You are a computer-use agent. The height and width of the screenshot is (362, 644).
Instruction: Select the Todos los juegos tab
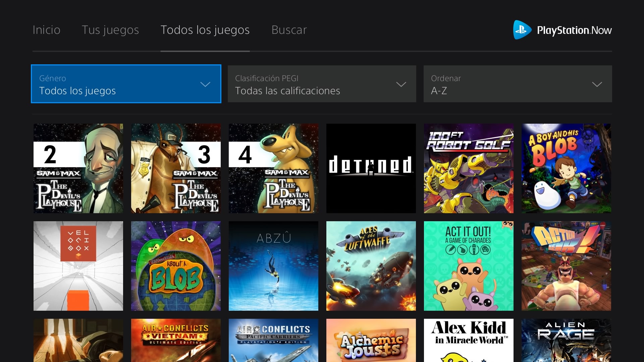(205, 30)
